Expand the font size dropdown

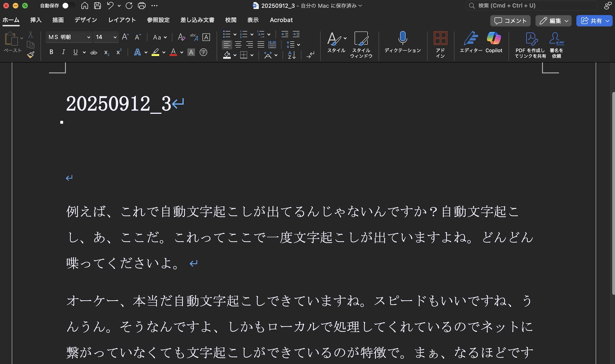(115, 37)
